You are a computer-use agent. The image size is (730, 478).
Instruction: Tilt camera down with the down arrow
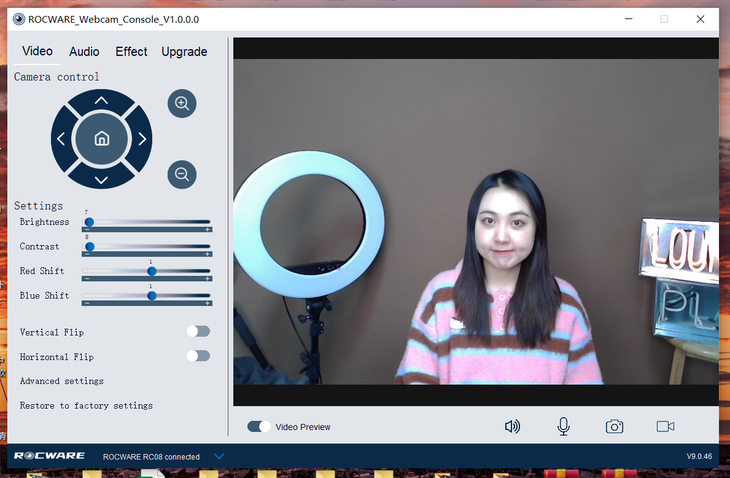pos(101,178)
